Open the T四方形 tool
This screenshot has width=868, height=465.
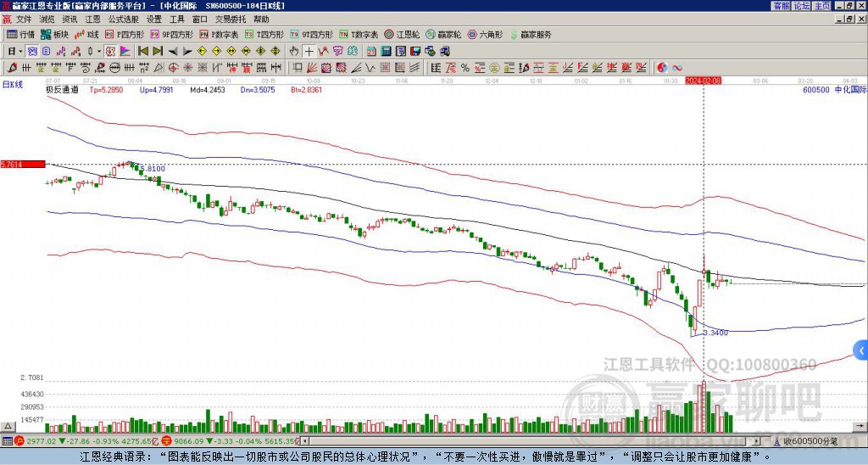click(x=264, y=34)
